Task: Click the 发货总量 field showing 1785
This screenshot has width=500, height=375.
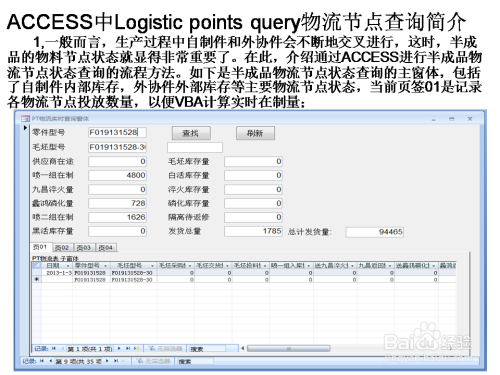Action: click(253, 231)
